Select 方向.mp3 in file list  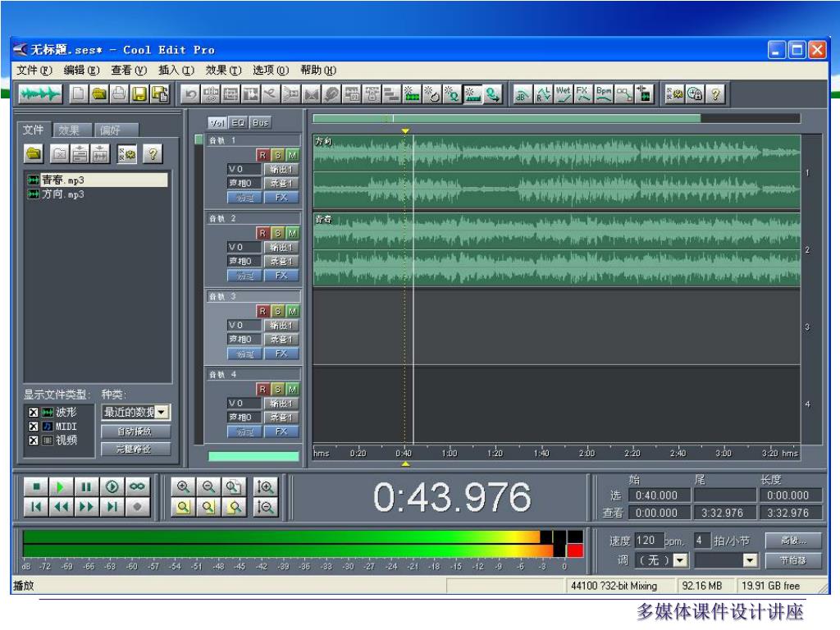point(62,194)
